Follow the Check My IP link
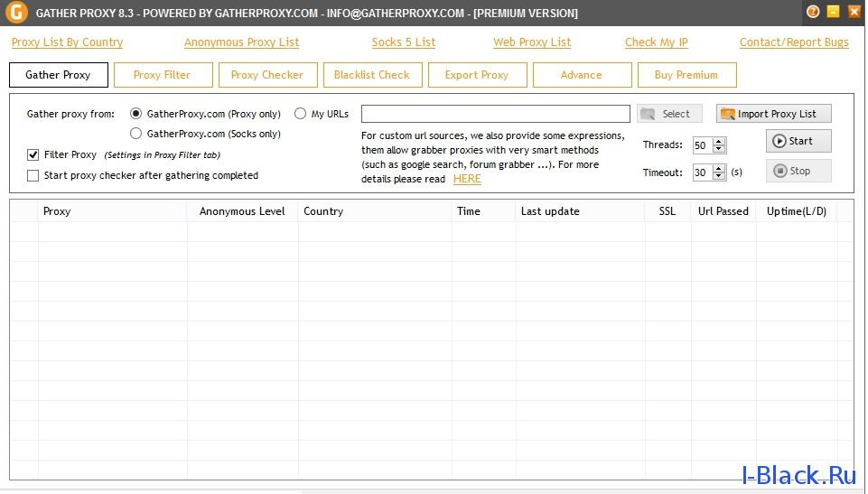Screen dimensions: 868x494 click(x=656, y=42)
